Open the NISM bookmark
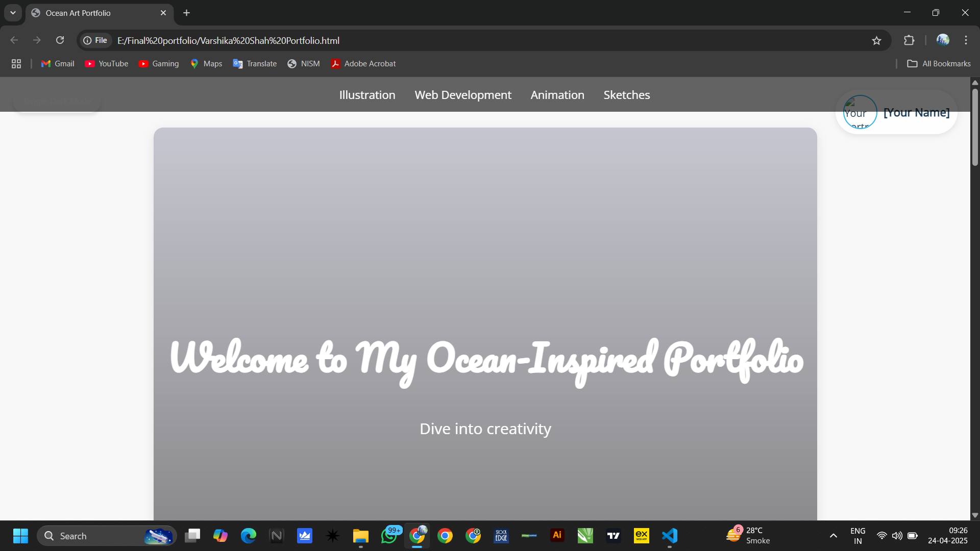The image size is (980, 551). 304,64
